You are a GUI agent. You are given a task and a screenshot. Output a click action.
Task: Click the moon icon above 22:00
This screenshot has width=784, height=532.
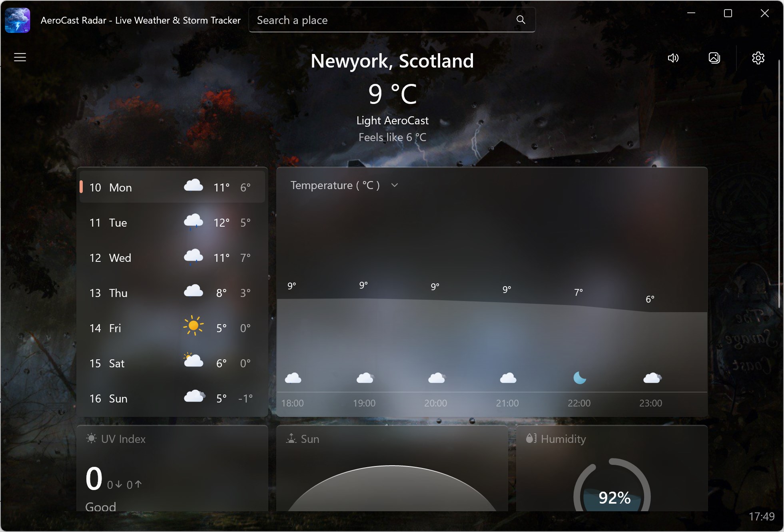(579, 377)
